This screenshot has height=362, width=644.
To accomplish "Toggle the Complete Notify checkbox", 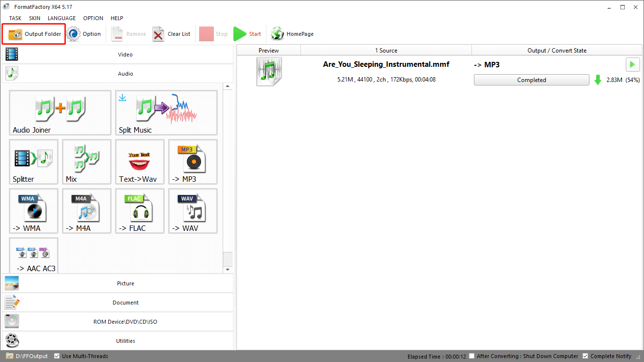I will click(585, 356).
